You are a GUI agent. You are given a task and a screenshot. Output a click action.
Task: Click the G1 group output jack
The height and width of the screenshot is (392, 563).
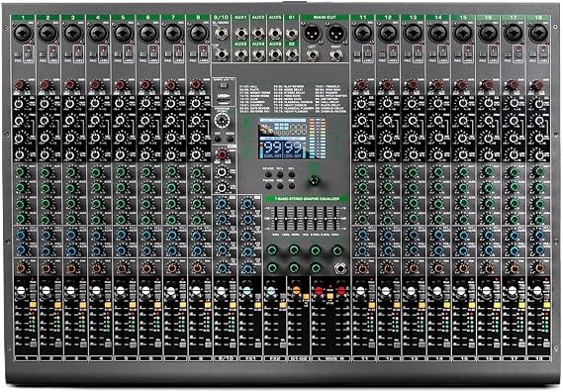[292, 34]
